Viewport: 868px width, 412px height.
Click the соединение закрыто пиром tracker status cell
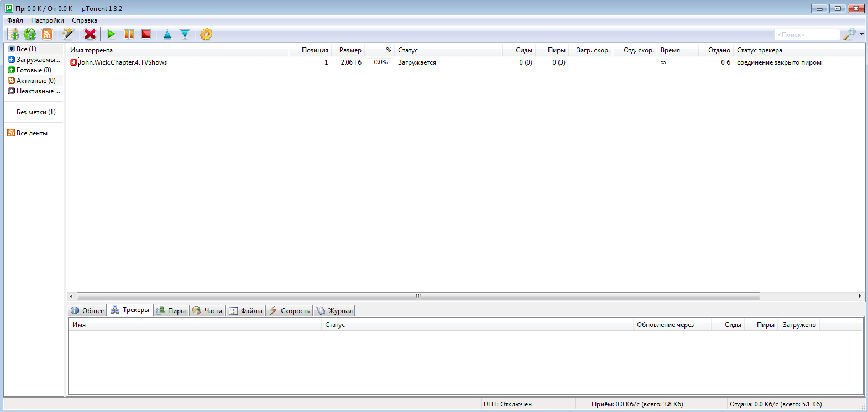click(779, 62)
